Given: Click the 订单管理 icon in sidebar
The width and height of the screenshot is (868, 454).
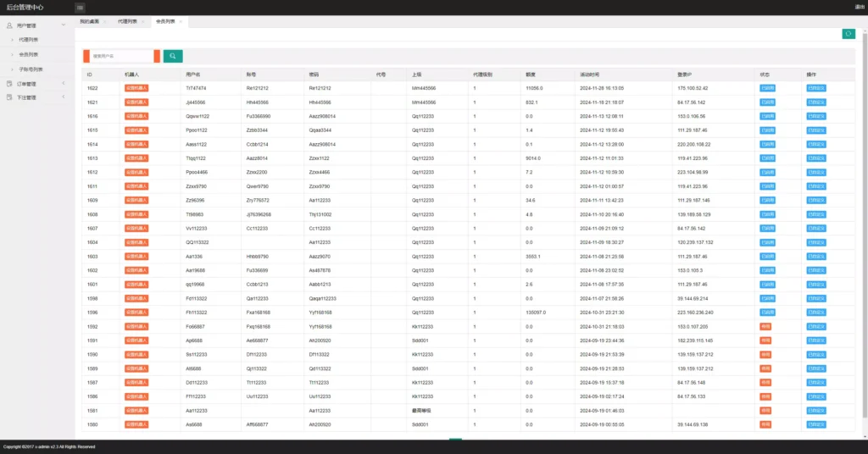Looking at the screenshot, I should [9, 84].
